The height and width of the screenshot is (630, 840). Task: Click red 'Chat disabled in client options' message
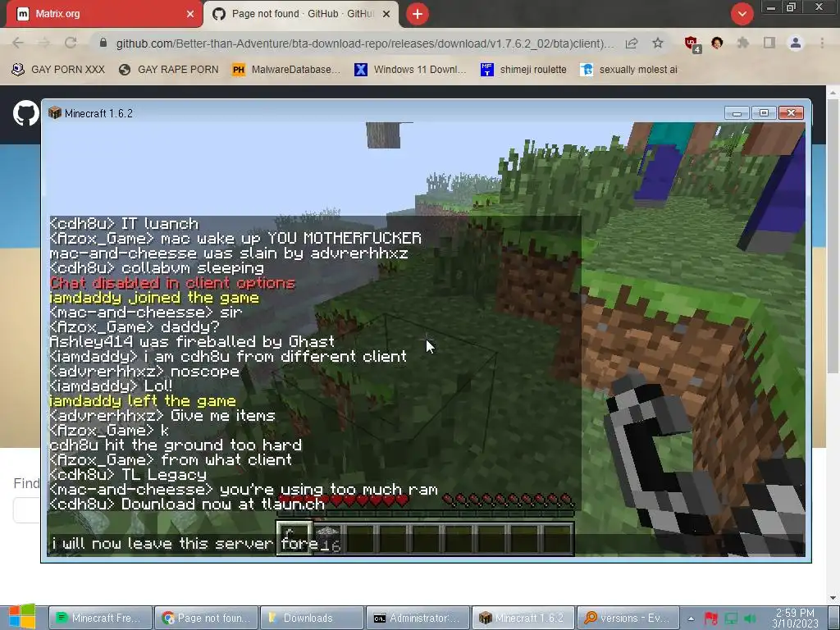172,283
